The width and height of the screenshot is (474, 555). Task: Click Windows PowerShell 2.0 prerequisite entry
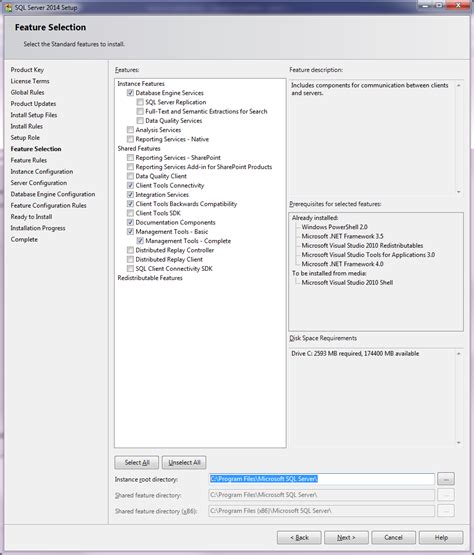point(335,227)
